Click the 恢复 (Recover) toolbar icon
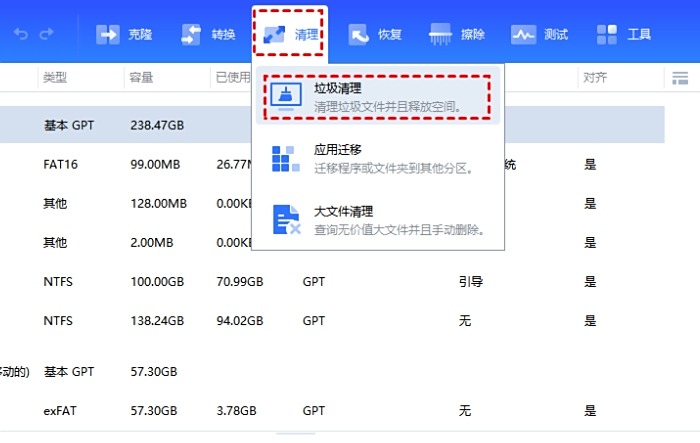 click(375, 35)
